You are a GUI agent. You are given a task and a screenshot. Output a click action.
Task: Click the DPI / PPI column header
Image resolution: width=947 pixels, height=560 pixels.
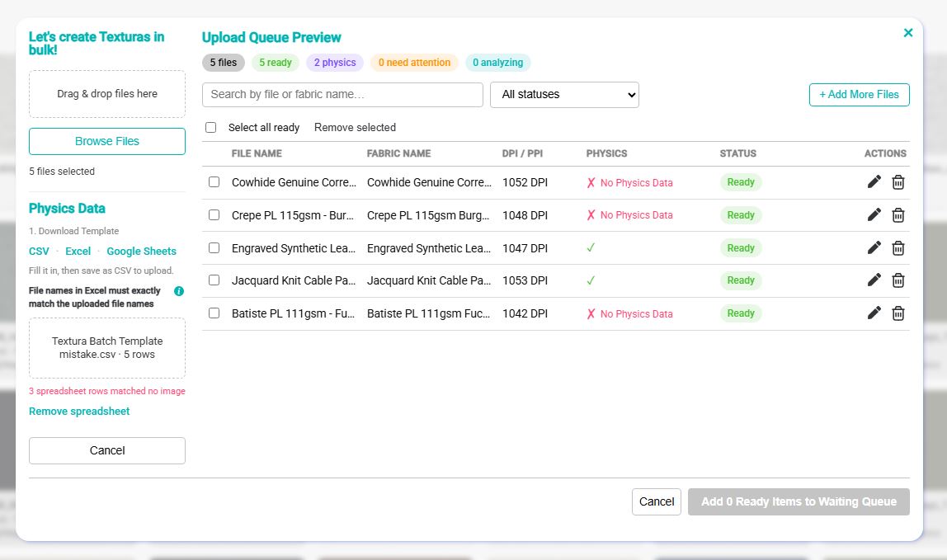(x=522, y=153)
